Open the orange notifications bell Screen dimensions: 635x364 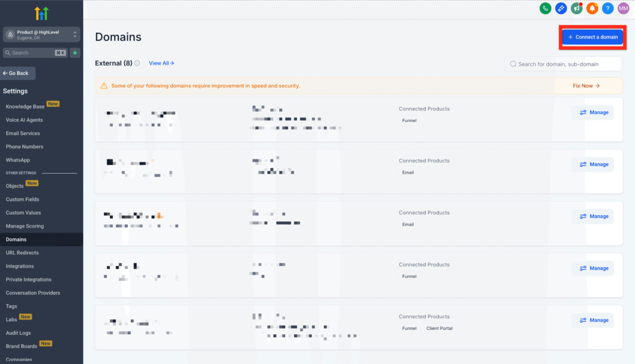point(592,8)
